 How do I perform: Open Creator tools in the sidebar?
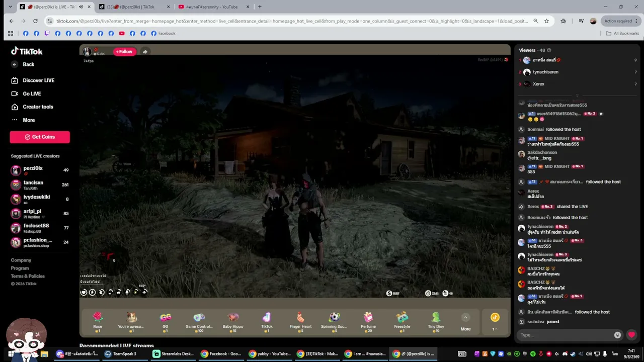point(32,107)
